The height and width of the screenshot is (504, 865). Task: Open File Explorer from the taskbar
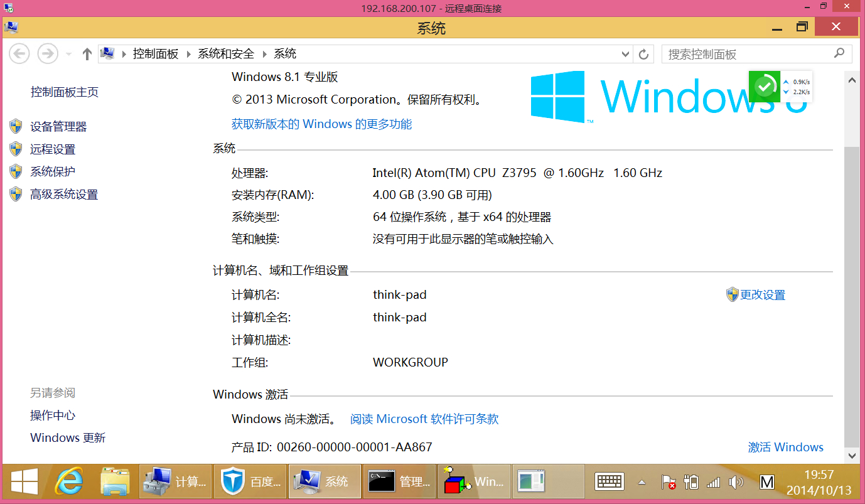[116, 482]
